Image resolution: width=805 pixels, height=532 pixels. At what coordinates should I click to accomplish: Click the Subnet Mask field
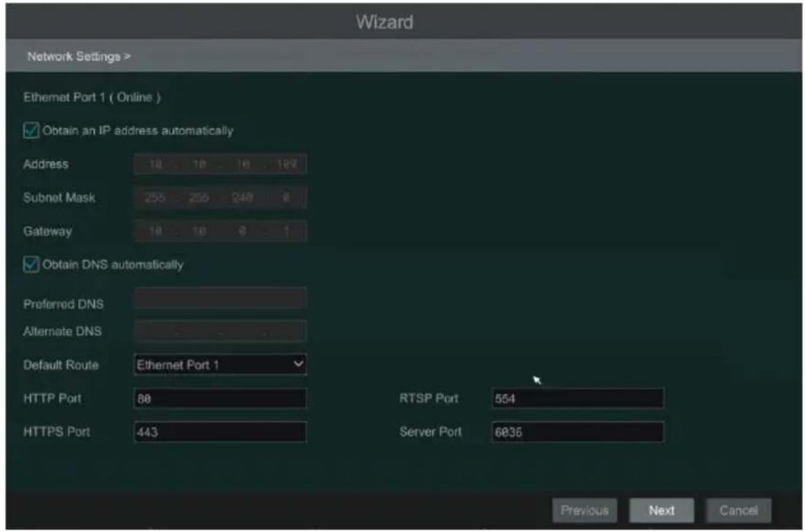[220, 198]
